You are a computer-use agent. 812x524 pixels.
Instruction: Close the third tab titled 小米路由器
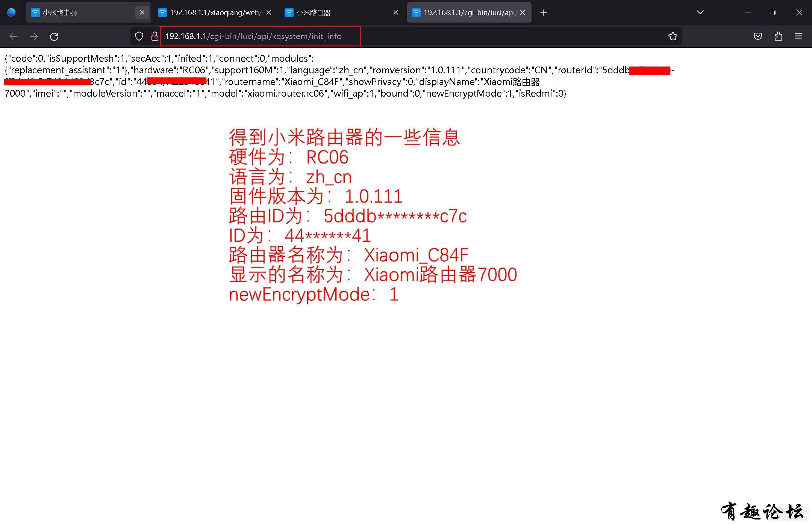click(x=396, y=12)
